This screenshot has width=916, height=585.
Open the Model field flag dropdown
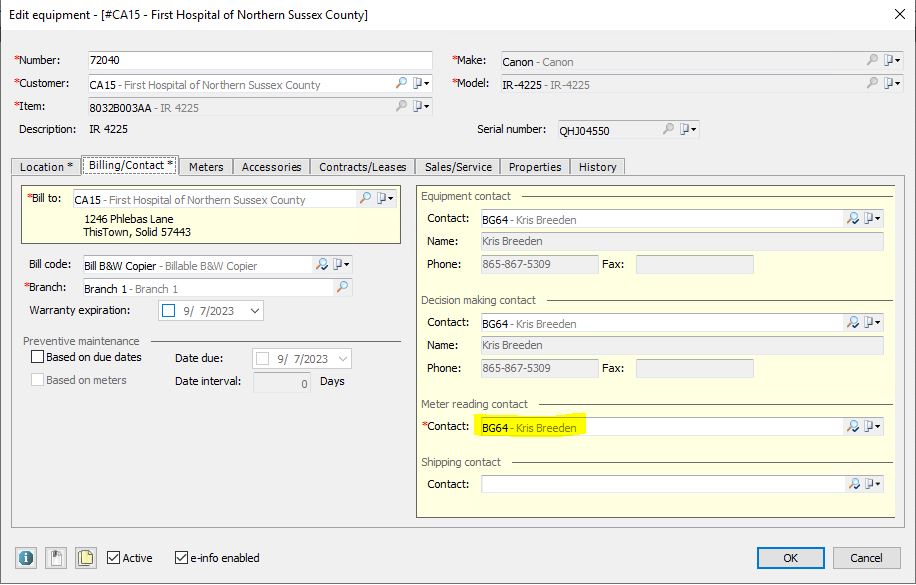[x=891, y=83]
